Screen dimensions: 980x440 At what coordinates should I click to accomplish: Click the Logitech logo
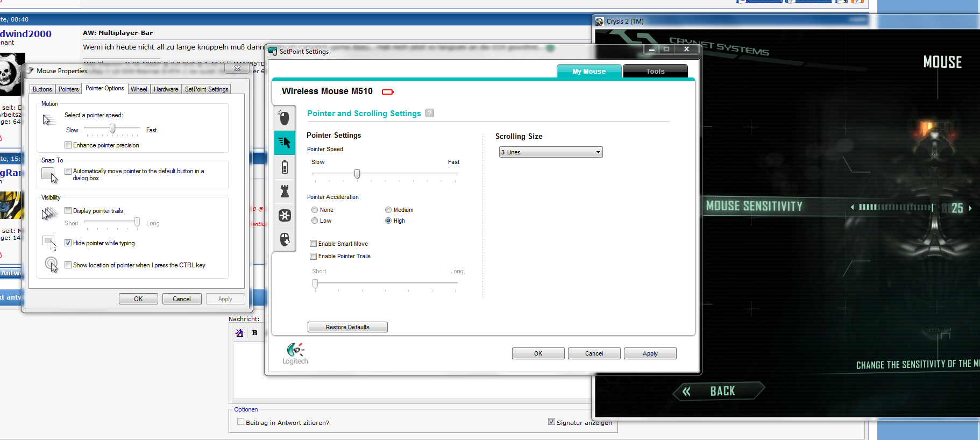(x=295, y=353)
